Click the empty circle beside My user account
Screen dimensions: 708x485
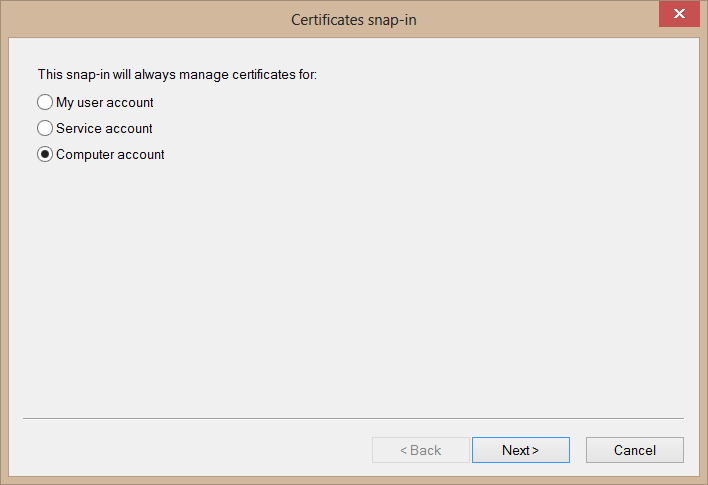(x=45, y=102)
